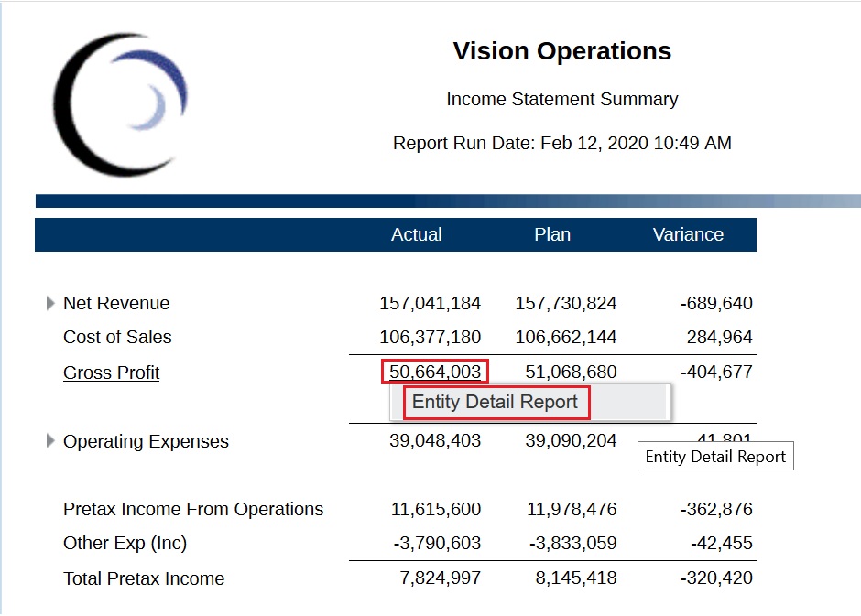Click the Net Revenue actual value 157,041,184
Viewport: 861px width, 616px height.
click(430, 303)
